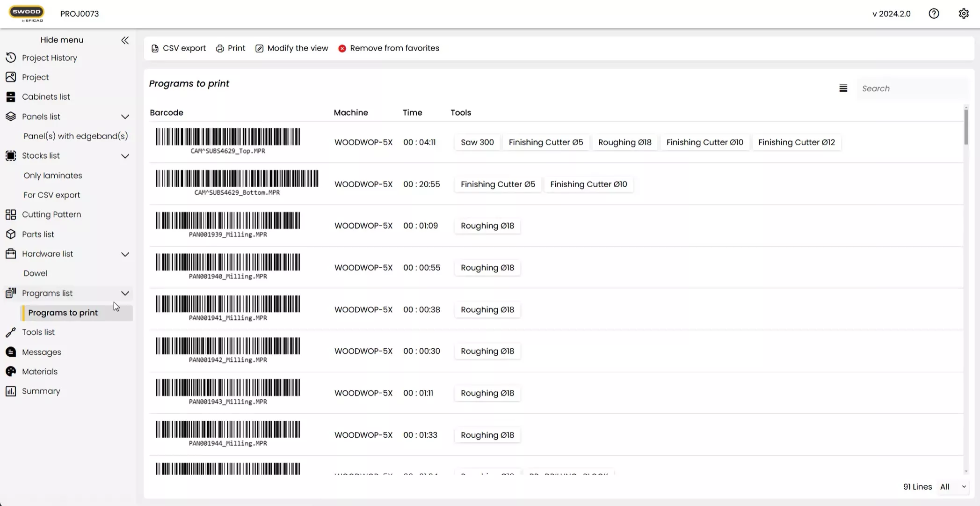Click barcode PAN001942_Milling.MPR
Viewport: 980px width, 506px height.
click(x=228, y=350)
